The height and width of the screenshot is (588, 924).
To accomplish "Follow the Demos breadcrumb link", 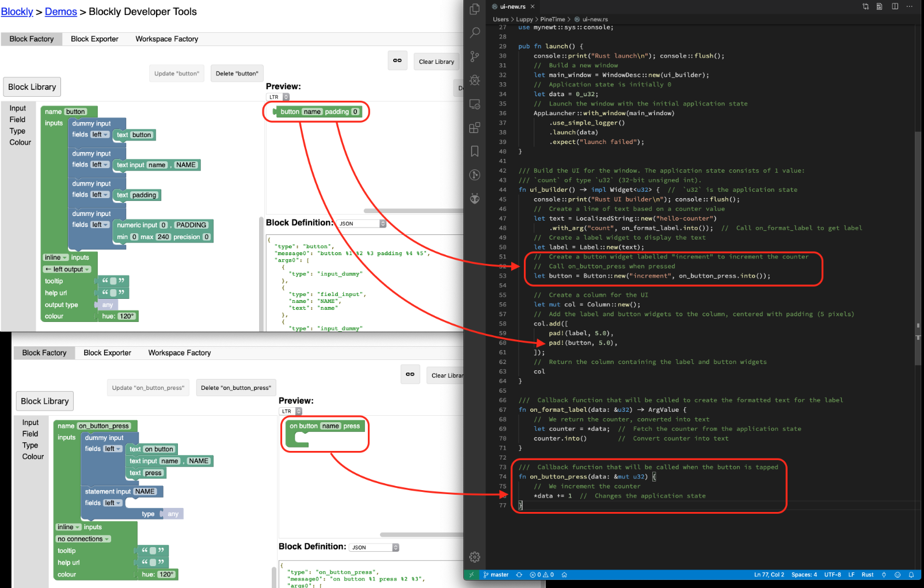I will pos(60,12).
